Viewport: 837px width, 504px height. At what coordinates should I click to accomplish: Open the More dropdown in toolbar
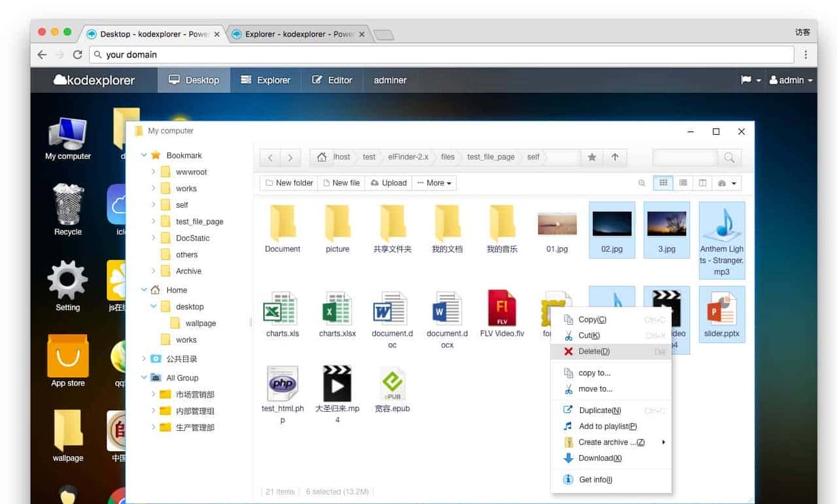pos(434,183)
